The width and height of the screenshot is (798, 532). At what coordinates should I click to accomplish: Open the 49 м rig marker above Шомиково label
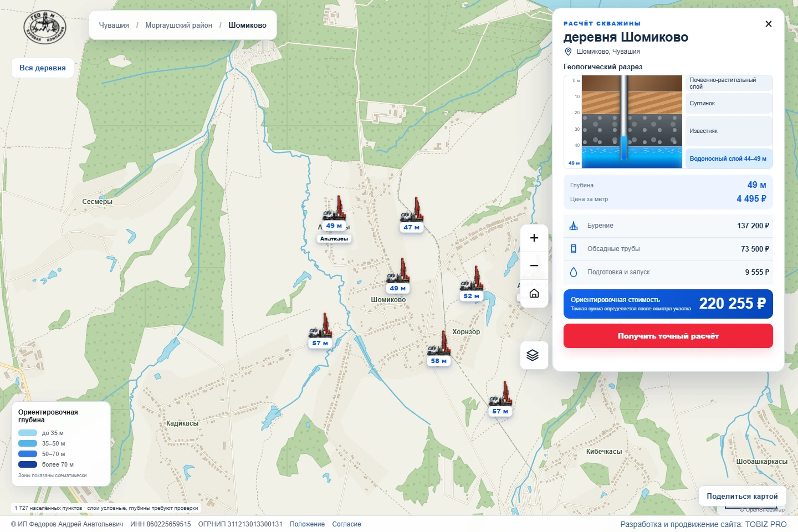[x=398, y=276]
